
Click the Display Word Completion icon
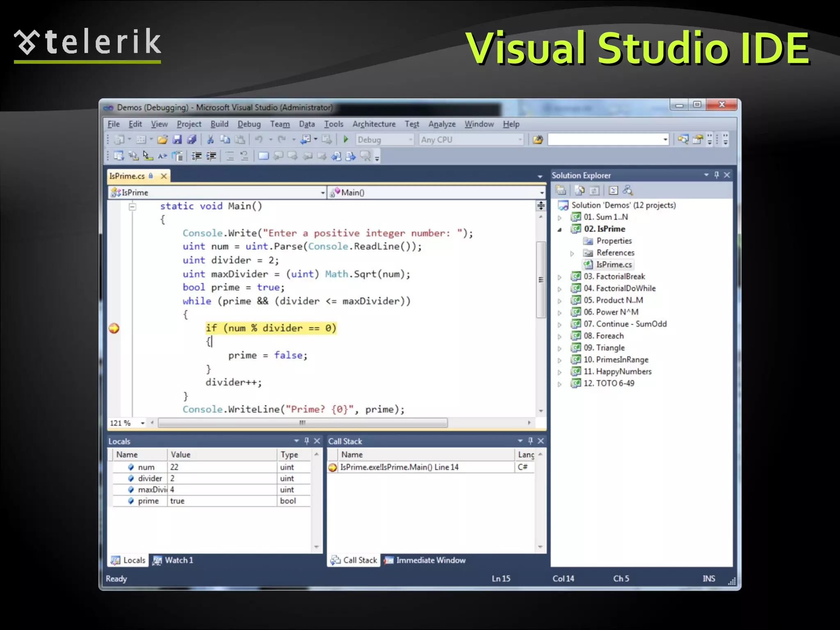point(162,156)
